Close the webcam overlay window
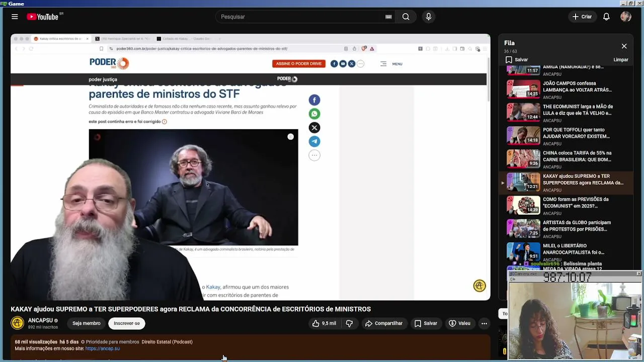Screen dimensions: 644x362 (638, 274)
